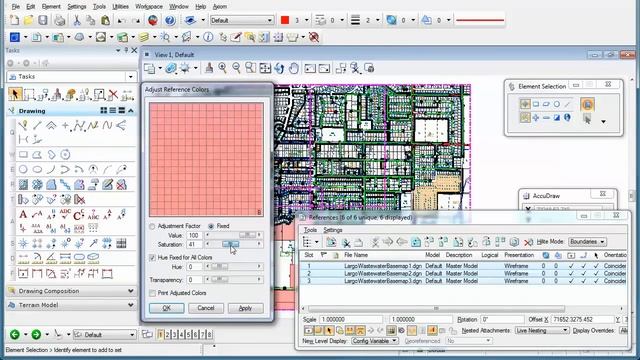Click the Value slider thumb
The width and height of the screenshot is (640, 360).
247,235
